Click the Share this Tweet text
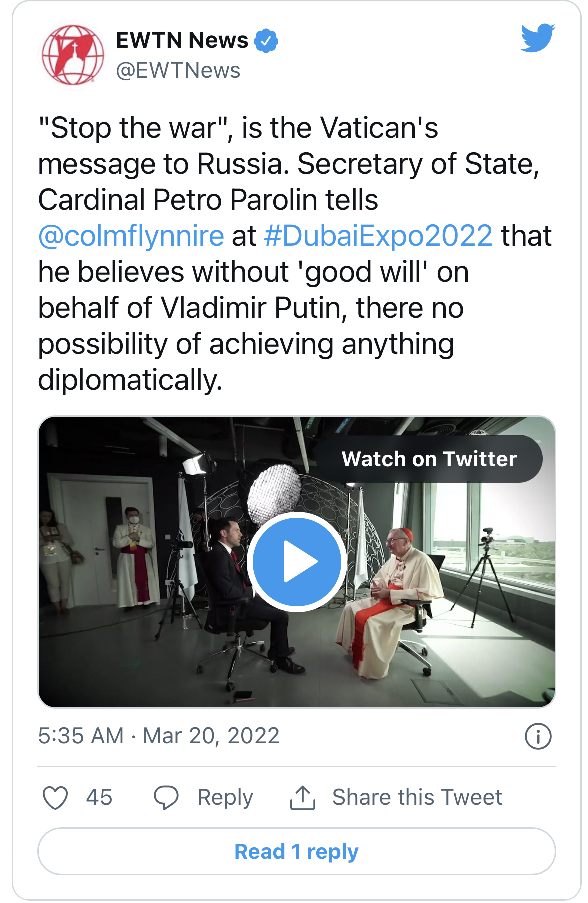588x903 pixels. click(417, 797)
